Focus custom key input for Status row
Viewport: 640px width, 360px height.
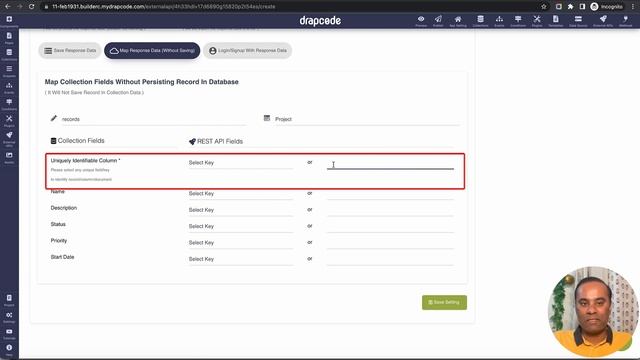[x=390, y=227]
